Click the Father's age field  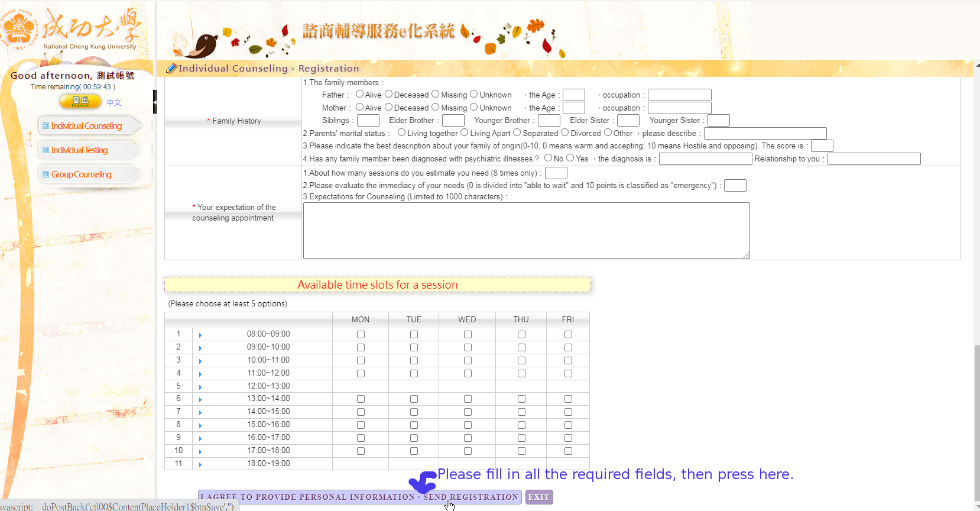coord(574,95)
